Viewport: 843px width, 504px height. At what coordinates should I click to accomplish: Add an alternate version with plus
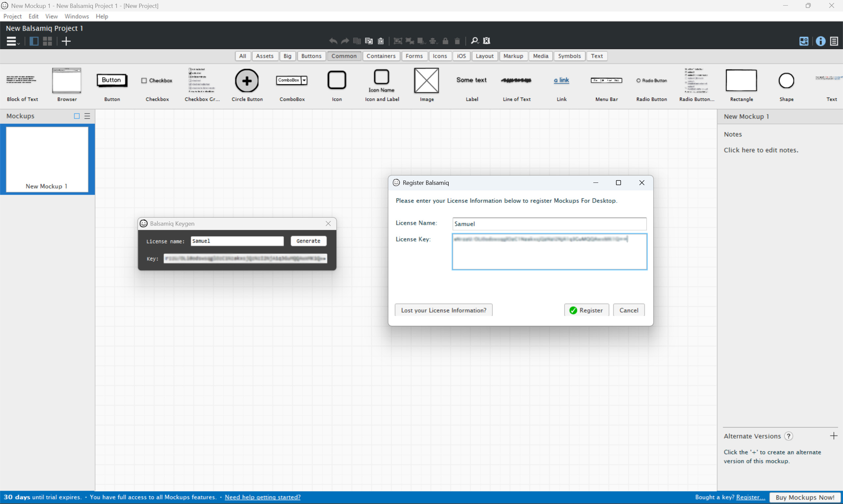pyautogui.click(x=833, y=436)
